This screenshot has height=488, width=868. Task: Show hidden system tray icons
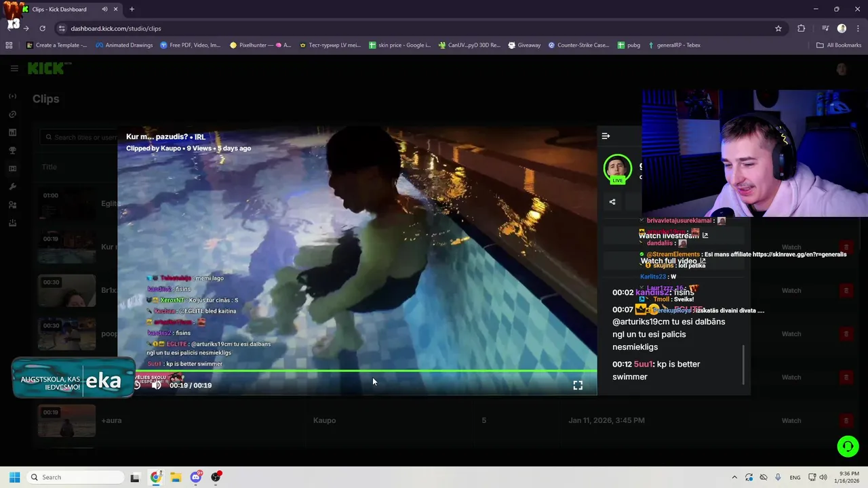[x=734, y=477]
